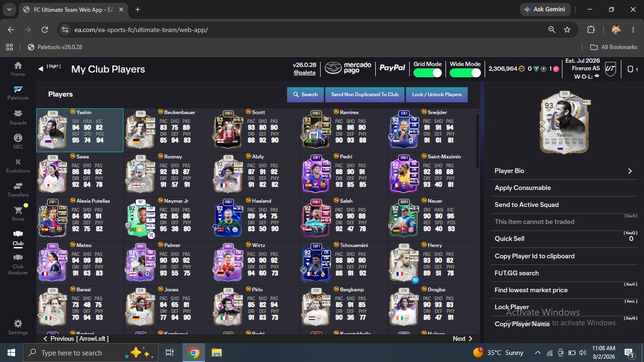Screen dimensions: 644x362
Task: Select the Henry player card
Action: pos(431,263)
